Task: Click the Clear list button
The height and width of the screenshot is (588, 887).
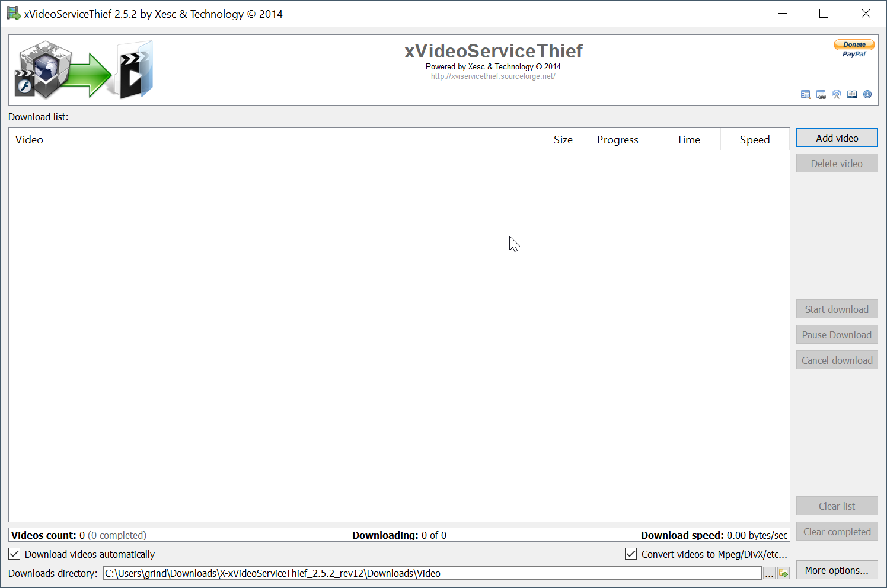Action: (837, 506)
